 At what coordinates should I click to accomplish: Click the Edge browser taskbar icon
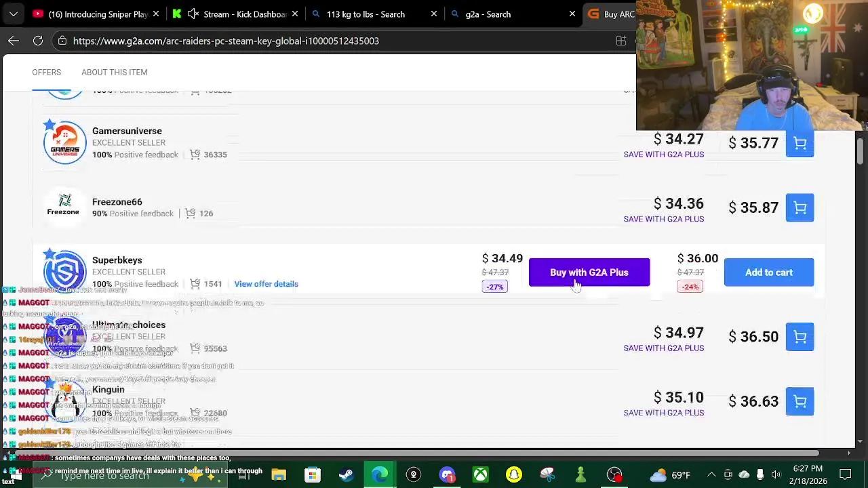(x=379, y=474)
